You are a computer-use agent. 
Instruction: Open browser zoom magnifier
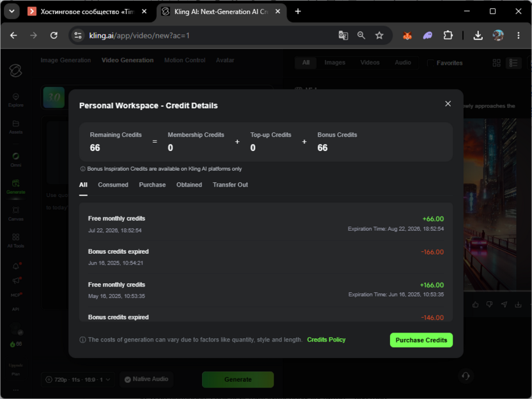tap(361, 35)
